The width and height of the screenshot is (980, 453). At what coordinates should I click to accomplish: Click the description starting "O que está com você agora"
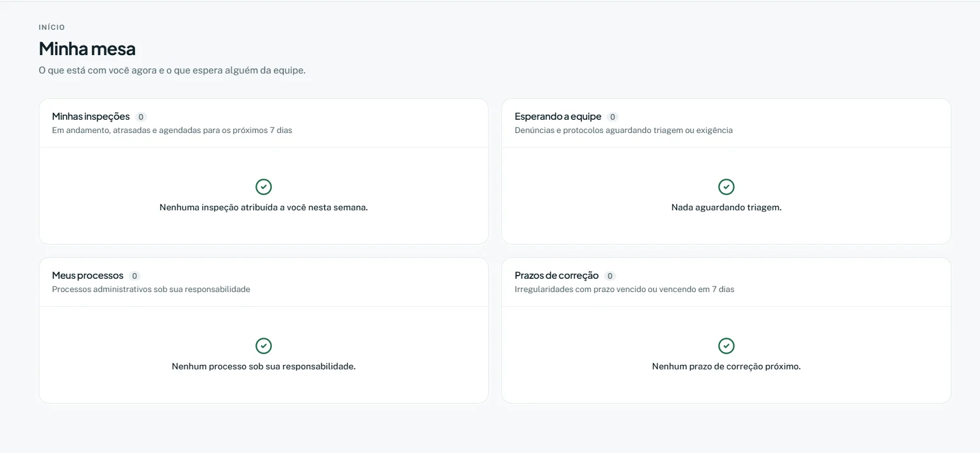tap(172, 70)
